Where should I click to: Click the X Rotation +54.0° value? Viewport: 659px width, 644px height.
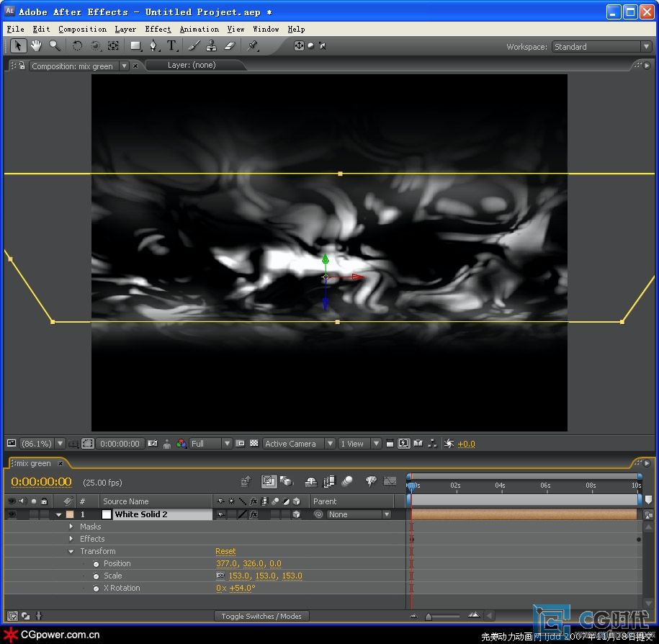(x=242, y=588)
